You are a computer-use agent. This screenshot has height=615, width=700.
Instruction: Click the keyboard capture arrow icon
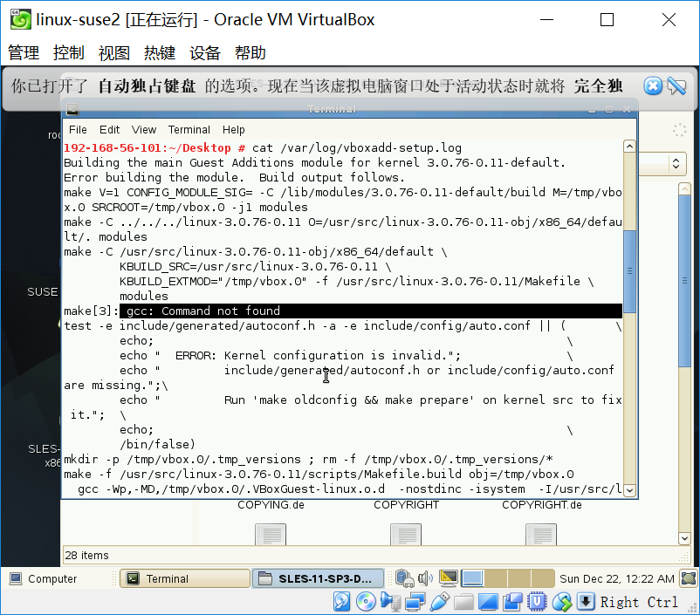pyautogui.click(x=586, y=602)
